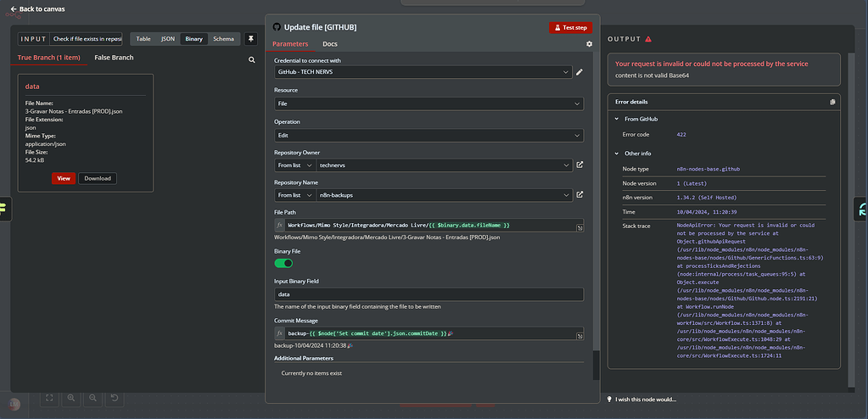Open the Operation dropdown set to Edit

click(428, 135)
